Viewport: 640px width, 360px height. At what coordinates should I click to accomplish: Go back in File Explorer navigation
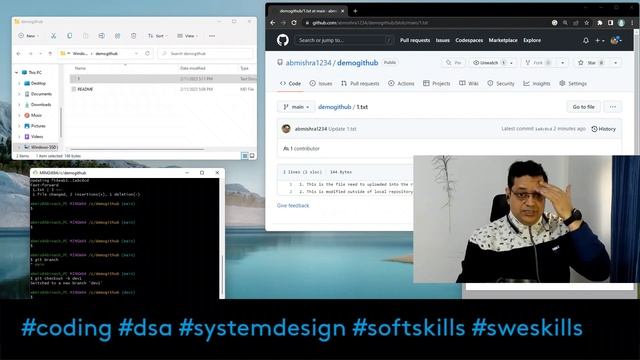(18, 53)
